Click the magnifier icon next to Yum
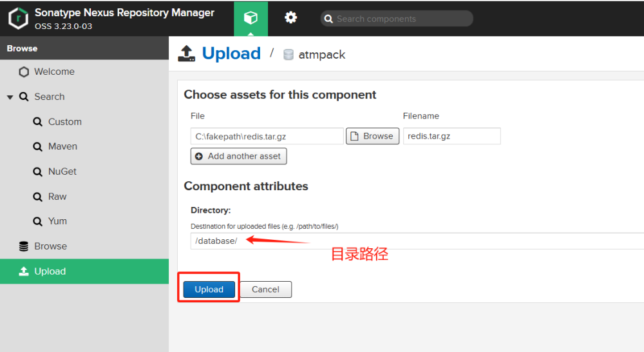644x352 pixels. pos(37,222)
